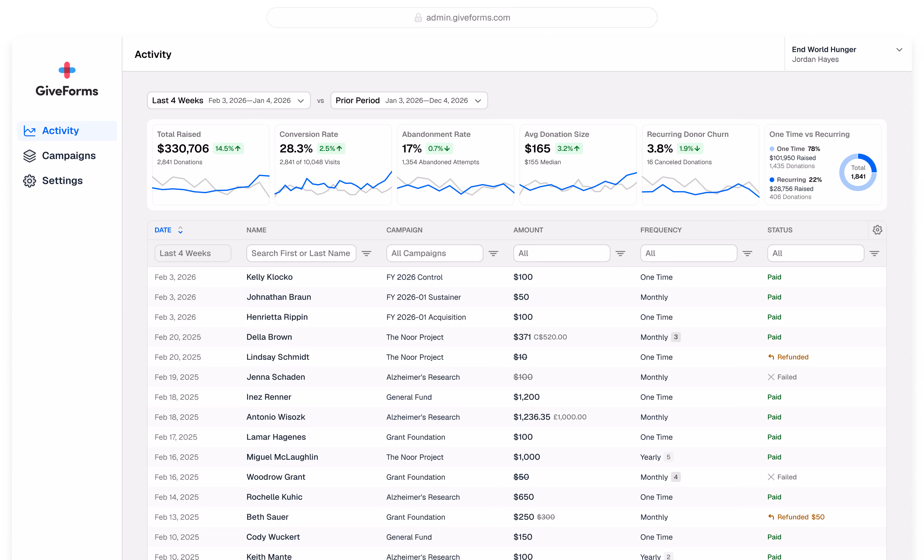
Task: Open the Frequency All filter field
Action: [x=688, y=253]
